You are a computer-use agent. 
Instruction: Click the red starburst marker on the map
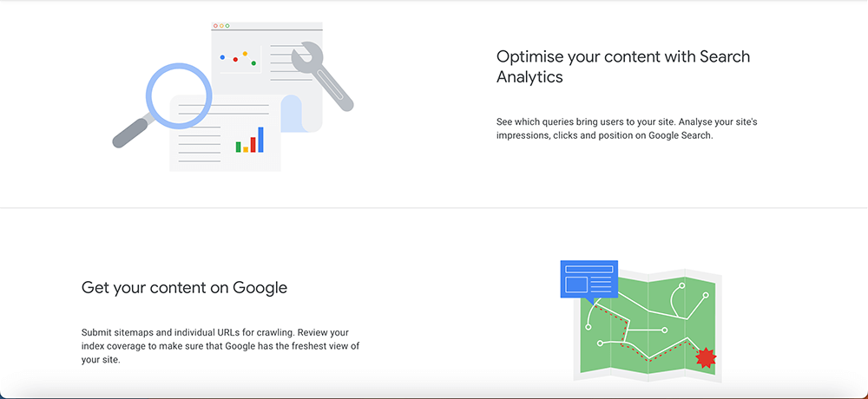coord(707,356)
